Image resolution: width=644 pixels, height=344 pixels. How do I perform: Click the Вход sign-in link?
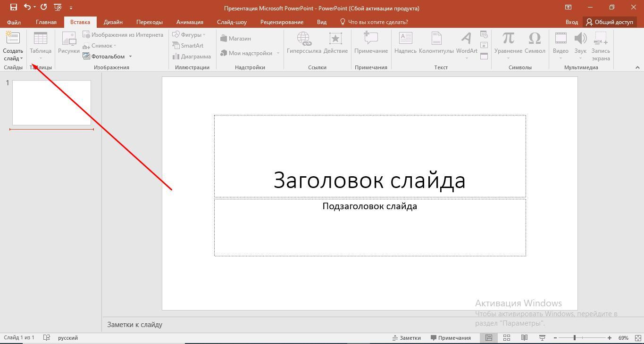[571, 22]
